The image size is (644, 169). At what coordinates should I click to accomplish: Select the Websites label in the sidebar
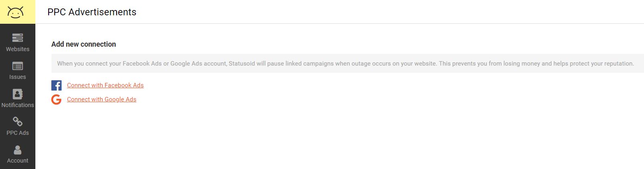point(18,49)
